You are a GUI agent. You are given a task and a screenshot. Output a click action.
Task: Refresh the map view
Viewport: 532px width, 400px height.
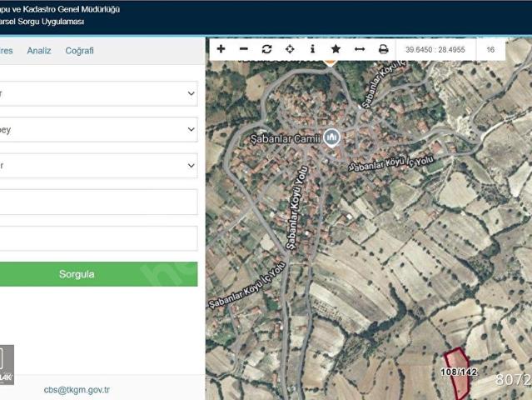point(266,49)
